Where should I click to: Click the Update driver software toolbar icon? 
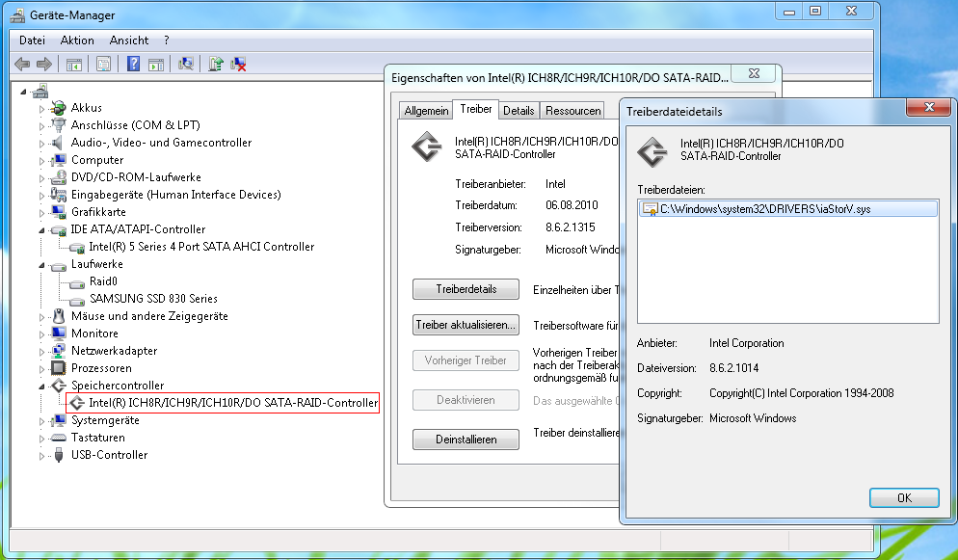pyautogui.click(x=216, y=64)
